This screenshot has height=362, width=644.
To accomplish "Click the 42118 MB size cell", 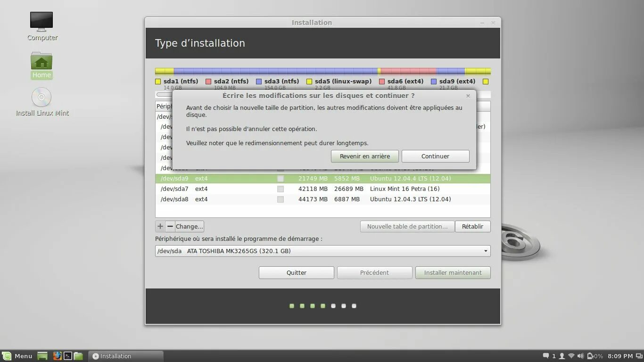I will click(x=313, y=189).
